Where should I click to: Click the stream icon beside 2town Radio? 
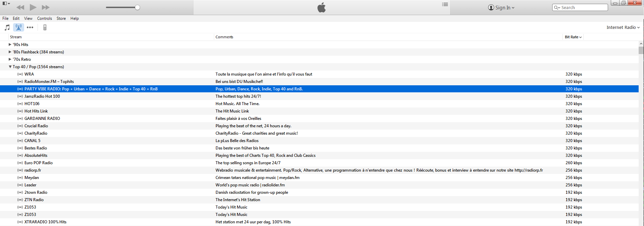point(20,192)
